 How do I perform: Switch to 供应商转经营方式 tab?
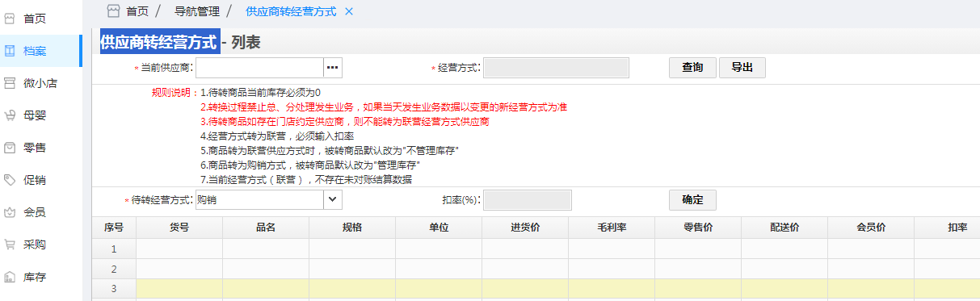290,11
